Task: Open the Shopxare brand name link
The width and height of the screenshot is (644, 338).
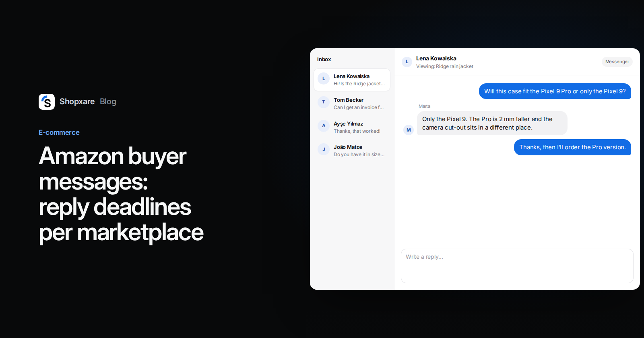Action: tap(77, 101)
